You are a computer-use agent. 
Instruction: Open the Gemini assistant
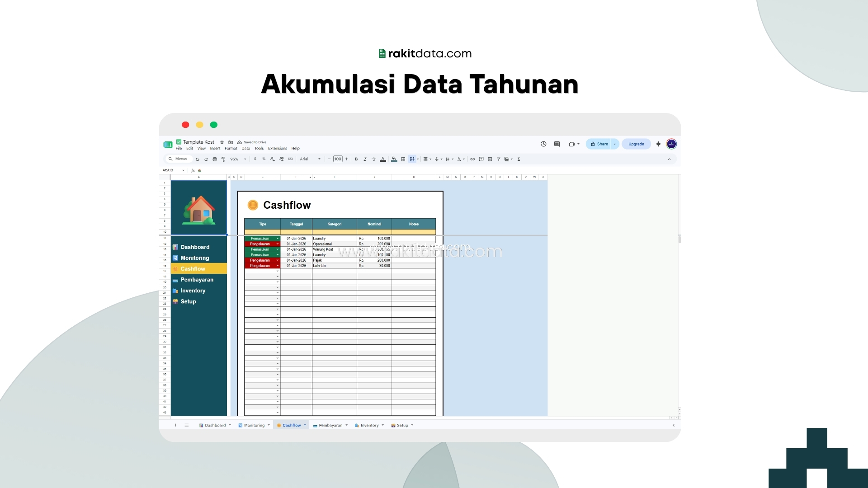pos(658,144)
